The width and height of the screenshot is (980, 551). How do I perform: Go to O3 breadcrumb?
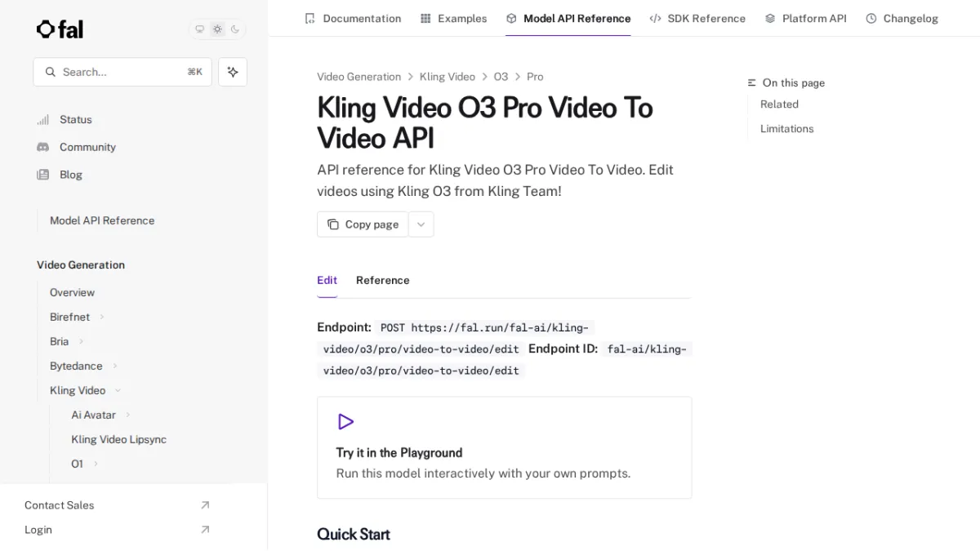tap(501, 77)
